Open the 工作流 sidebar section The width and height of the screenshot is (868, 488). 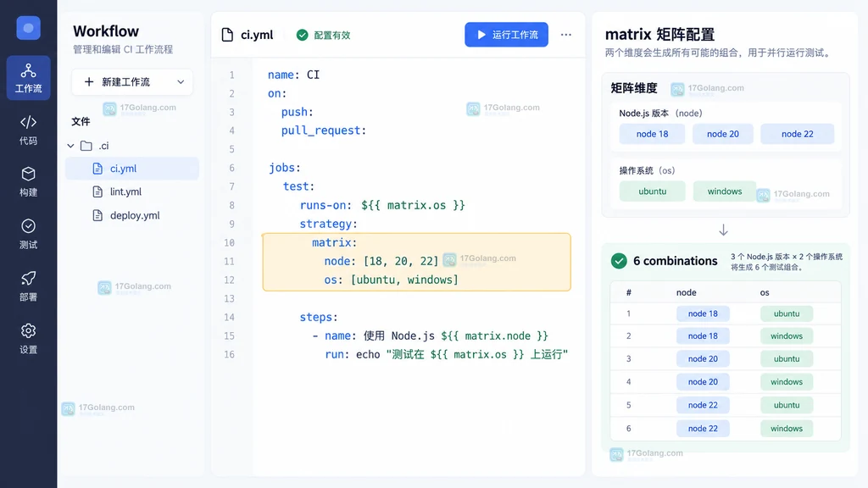tap(28, 78)
